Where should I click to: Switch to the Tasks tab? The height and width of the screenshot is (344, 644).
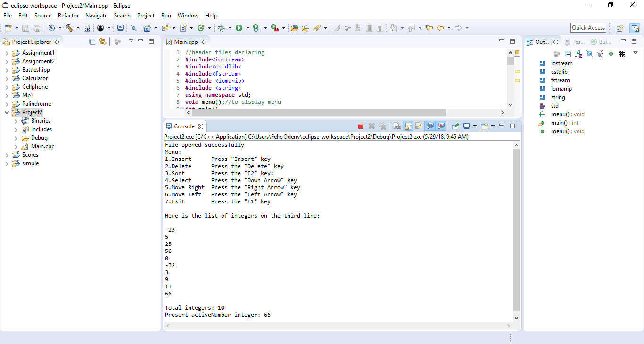pos(575,42)
